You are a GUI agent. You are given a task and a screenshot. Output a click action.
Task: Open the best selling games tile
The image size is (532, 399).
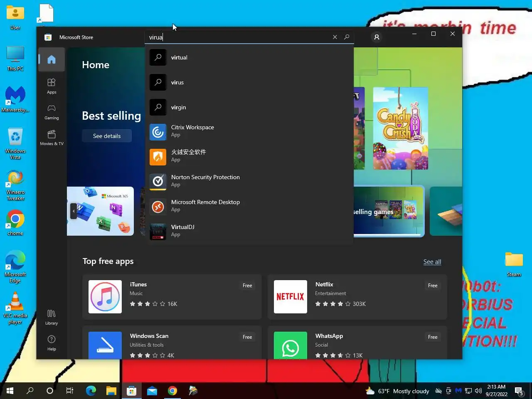coord(389,211)
